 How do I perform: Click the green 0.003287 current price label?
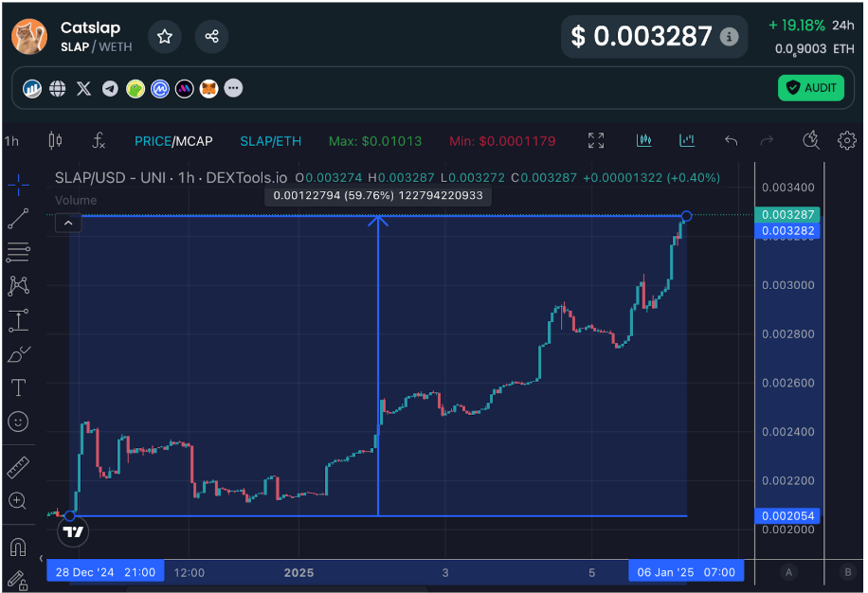[787, 215]
